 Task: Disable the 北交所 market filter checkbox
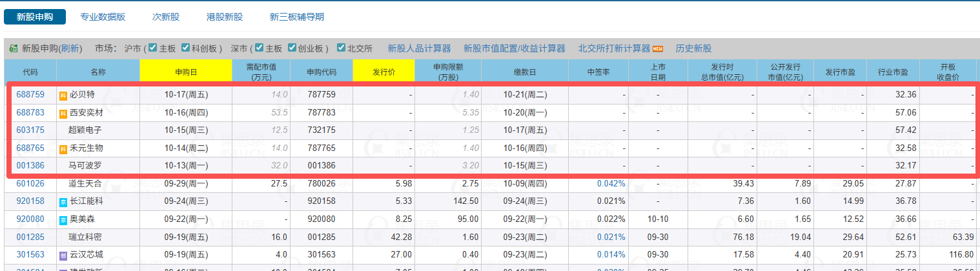click(342, 48)
